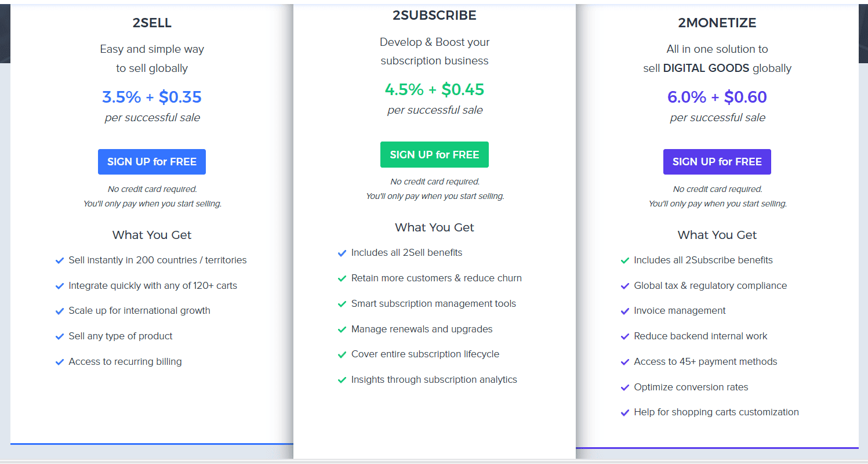The image size is (868, 464).
Task: Click the 3.5% + $0.35 price text
Action: pyautogui.click(x=152, y=97)
